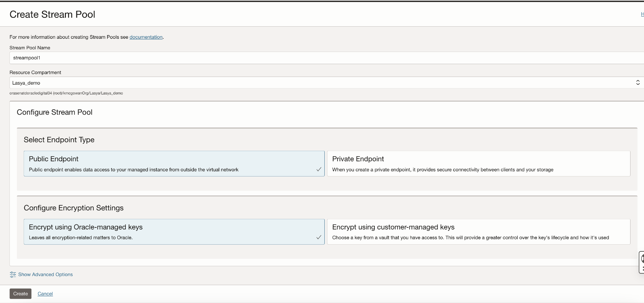Open the documentation link
644x303 pixels.
pos(146,37)
